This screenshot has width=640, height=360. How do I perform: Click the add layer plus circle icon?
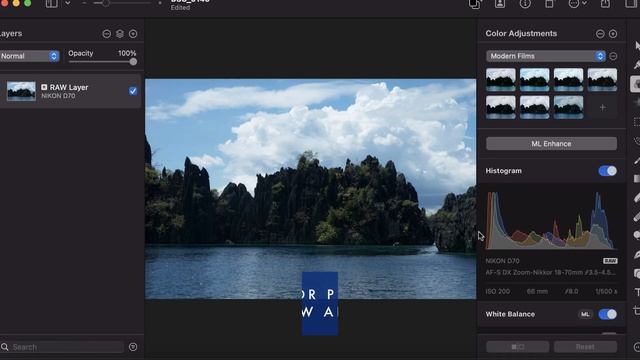(x=133, y=34)
